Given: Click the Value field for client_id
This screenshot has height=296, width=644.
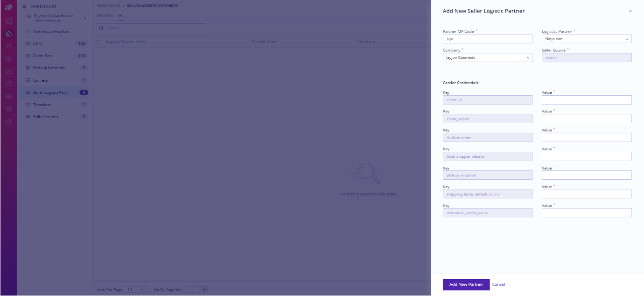Looking at the screenshot, I should pyautogui.click(x=586, y=100).
